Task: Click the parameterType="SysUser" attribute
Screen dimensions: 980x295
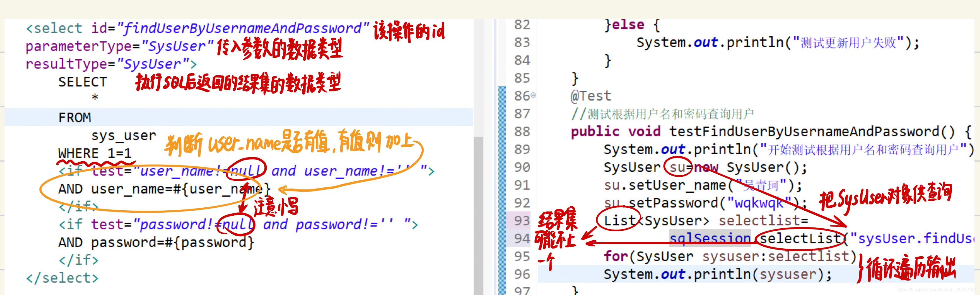Action: (120, 46)
